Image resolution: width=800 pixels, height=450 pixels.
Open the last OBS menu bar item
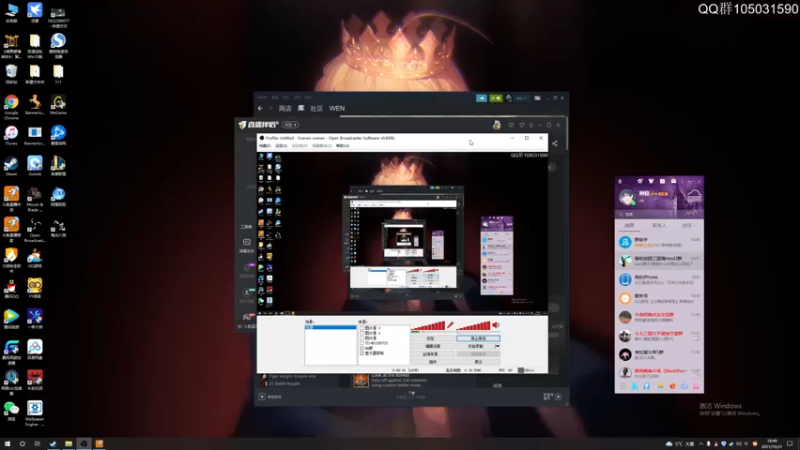click(x=343, y=146)
